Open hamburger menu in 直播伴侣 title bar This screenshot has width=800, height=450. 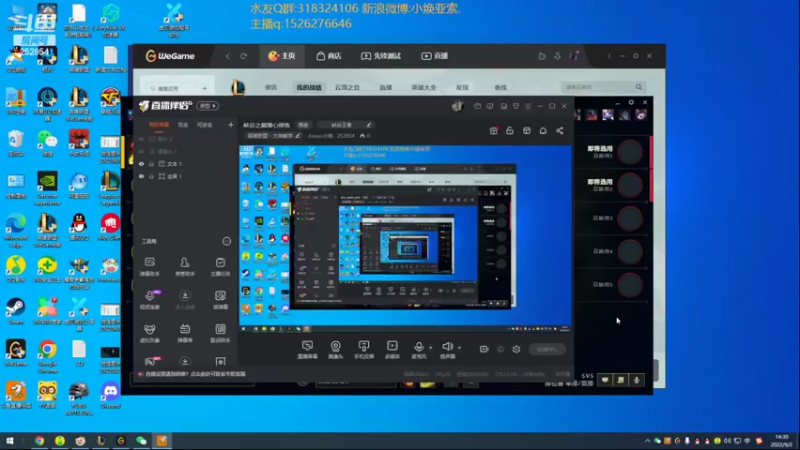(528, 106)
